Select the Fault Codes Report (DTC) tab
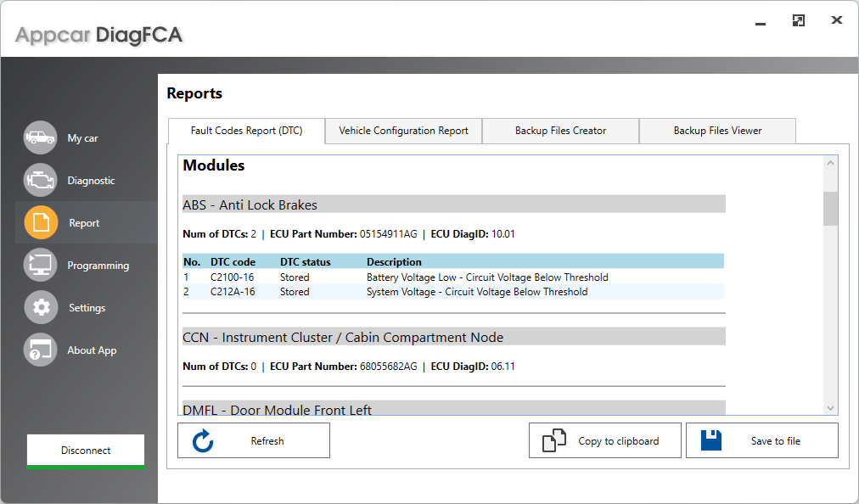This screenshot has width=859, height=504. [247, 131]
